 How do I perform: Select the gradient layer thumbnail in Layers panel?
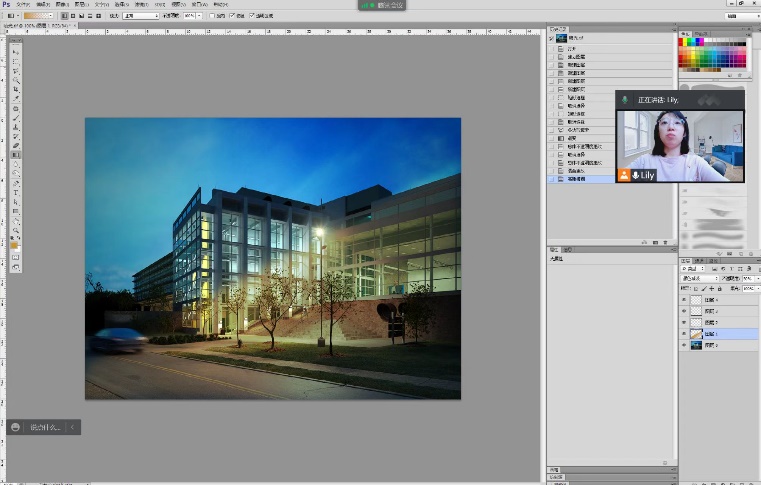click(695, 334)
